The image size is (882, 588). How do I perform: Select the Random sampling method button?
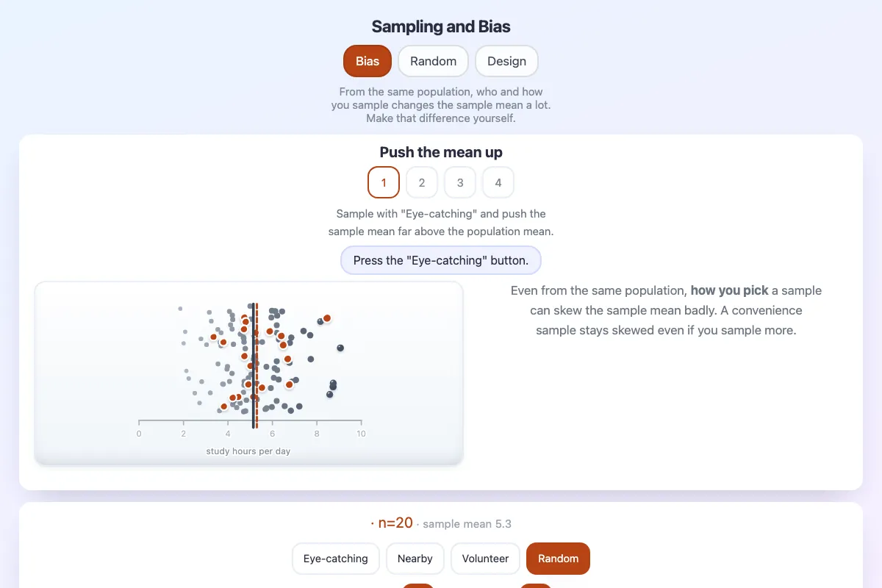click(559, 559)
